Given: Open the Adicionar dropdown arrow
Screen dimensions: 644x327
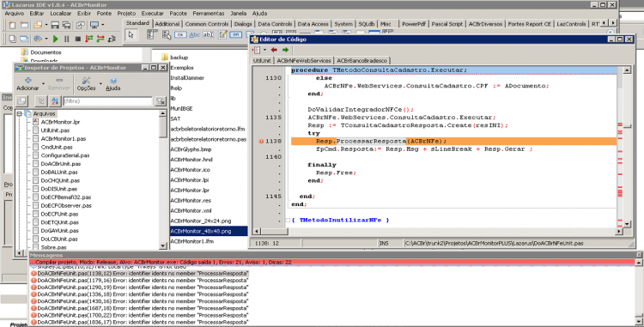Looking at the screenshot, I should [43, 83].
